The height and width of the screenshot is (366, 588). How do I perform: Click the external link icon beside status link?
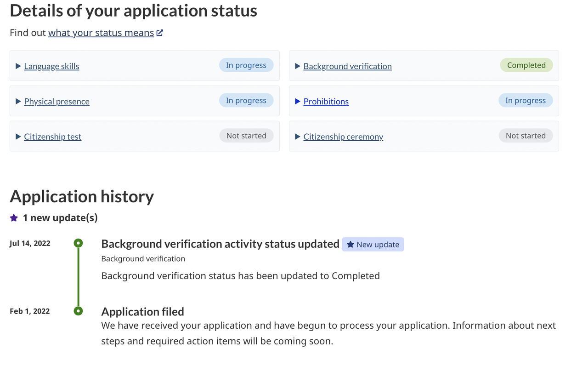coord(160,33)
